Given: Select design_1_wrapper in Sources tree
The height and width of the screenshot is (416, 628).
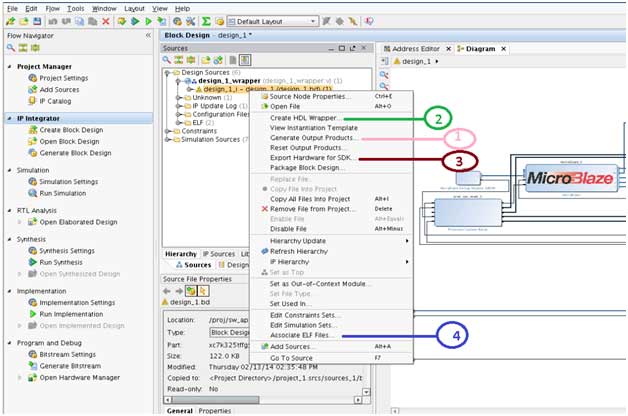Looking at the screenshot, I should coord(229,81).
